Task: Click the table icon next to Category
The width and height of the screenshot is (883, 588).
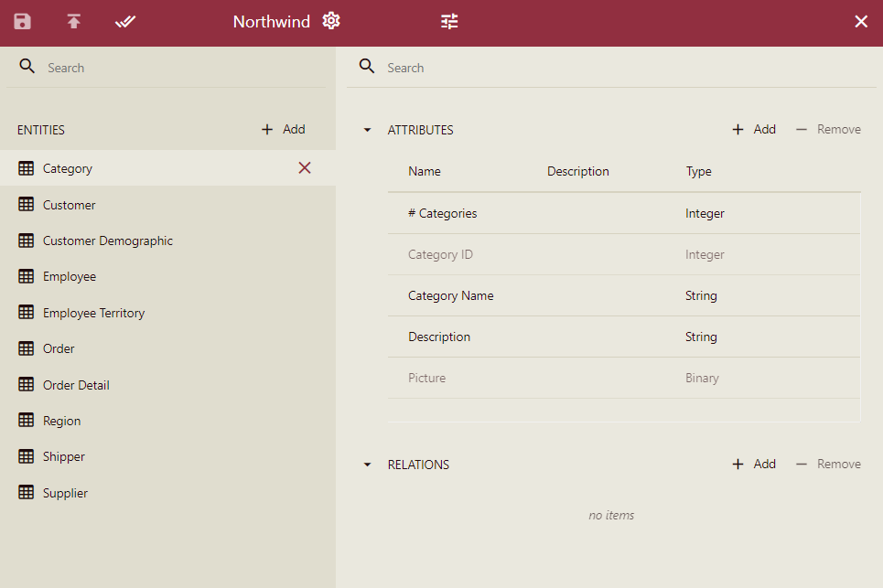Action: coord(25,168)
